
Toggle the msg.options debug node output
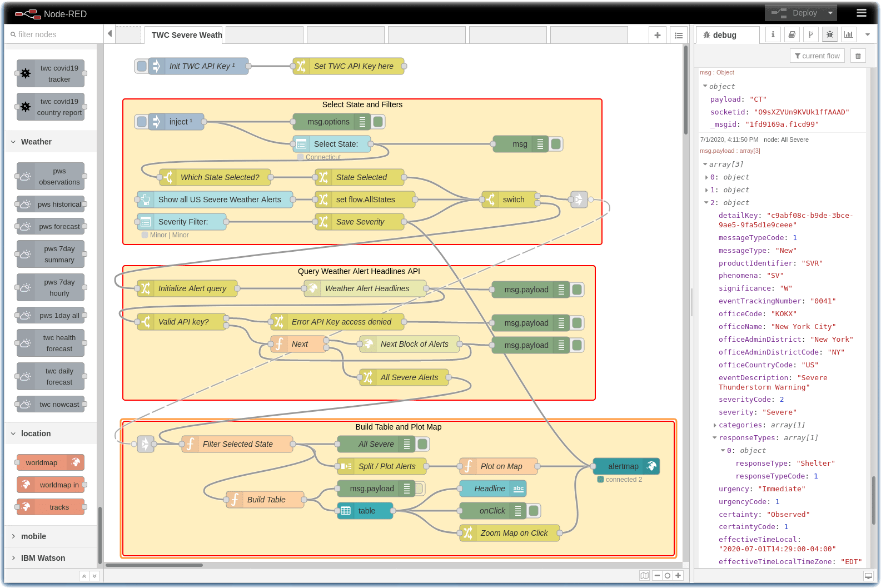pos(378,122)
